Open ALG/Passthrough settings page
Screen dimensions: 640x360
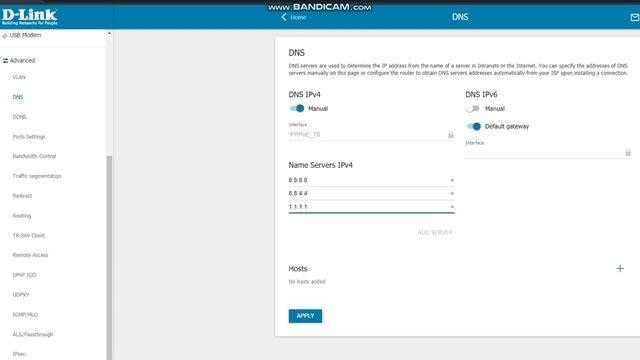[33, 334]
